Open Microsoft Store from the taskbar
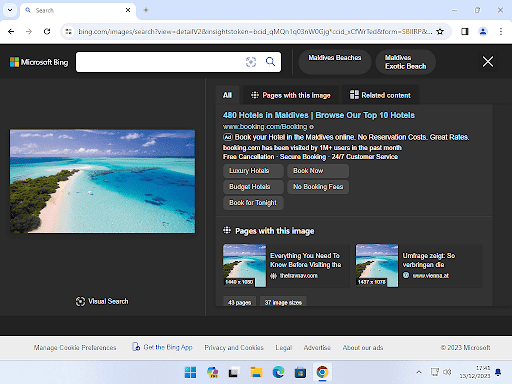 tap(300, 372)
